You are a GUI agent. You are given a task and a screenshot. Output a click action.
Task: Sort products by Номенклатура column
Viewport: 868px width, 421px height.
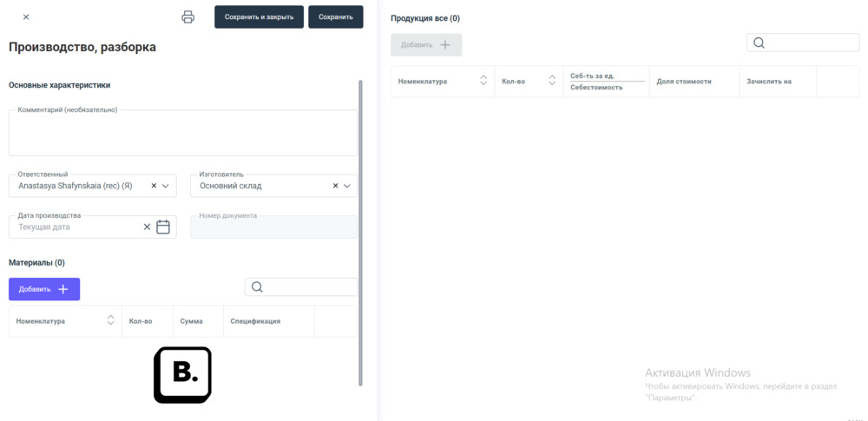pyautogui.click(x=483, y=81)
